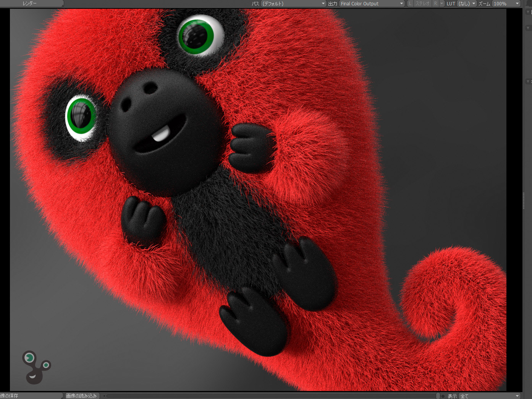Image resolution: width=532 pixels, height=399 pixels.
Task: Toggle the stereo L eye button
Action: [x=410, y=3]
